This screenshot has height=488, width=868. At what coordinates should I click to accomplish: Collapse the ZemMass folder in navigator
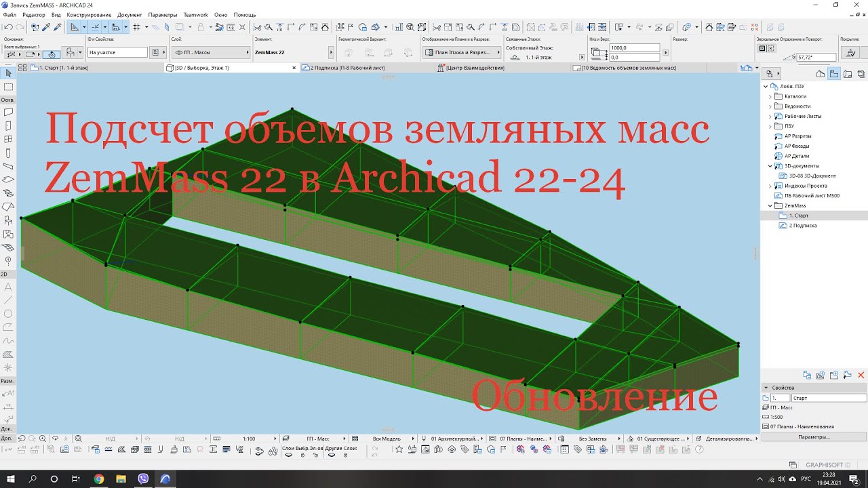tap(770, 205)
